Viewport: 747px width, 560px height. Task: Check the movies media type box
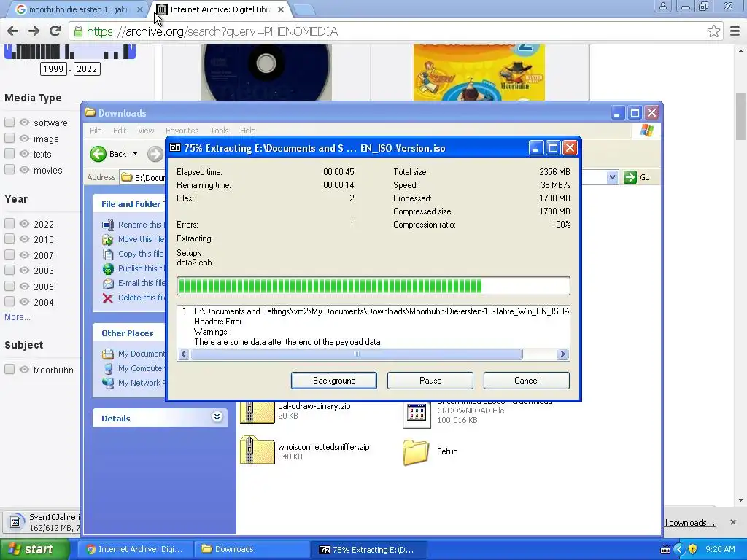9,169
